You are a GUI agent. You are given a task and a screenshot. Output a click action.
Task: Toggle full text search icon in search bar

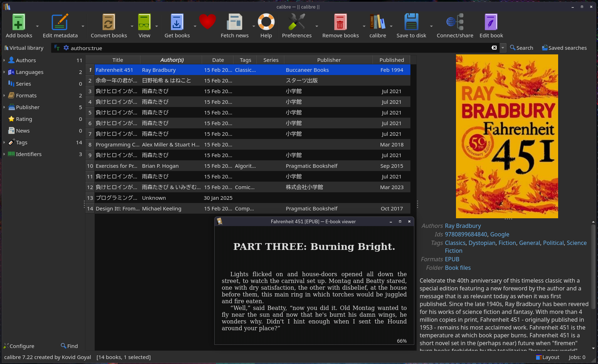pos(57,48)
